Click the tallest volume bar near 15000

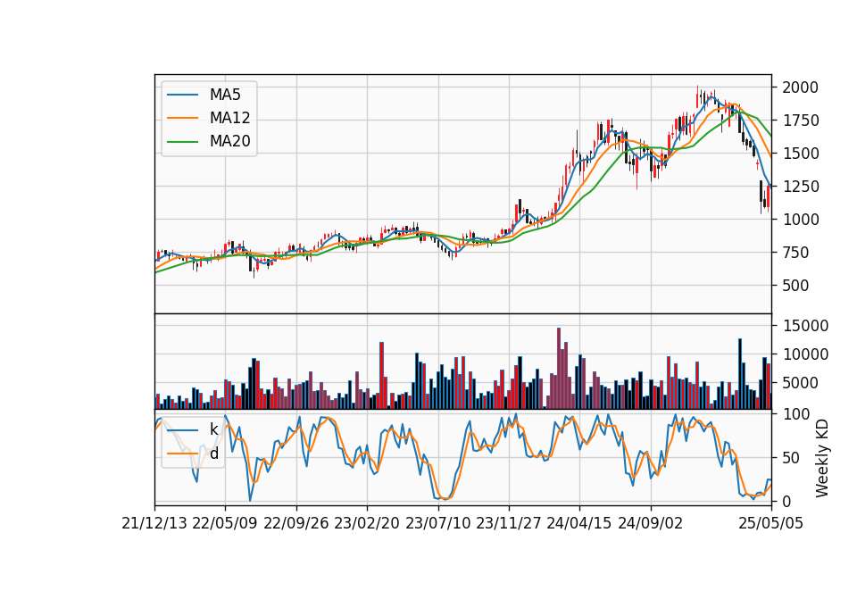[x=559, y=369]
